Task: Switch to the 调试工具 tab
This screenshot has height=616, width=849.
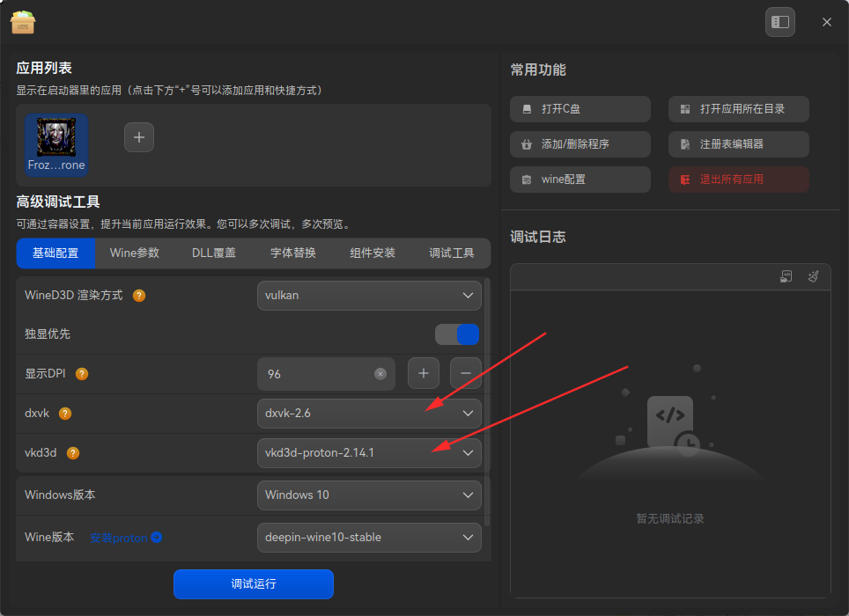Action: coord(452,253)
